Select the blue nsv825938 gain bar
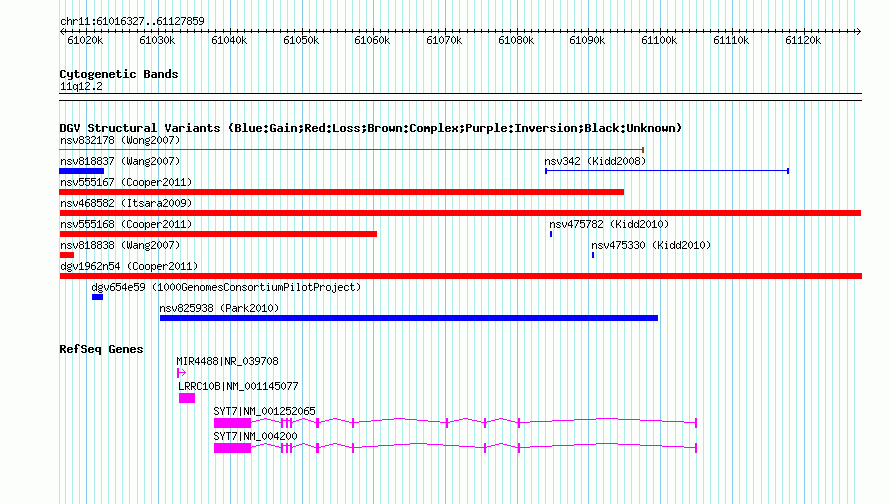 (x=409, y=318)
